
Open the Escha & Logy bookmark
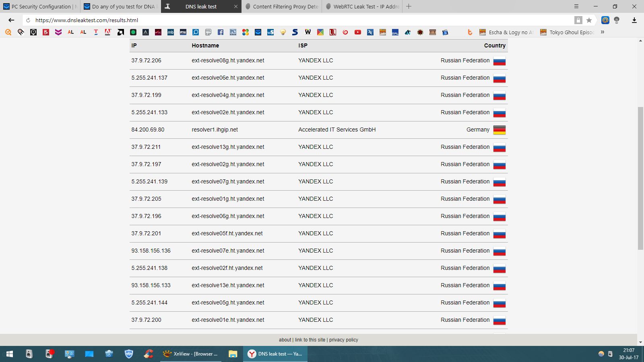tap(506, 32)
